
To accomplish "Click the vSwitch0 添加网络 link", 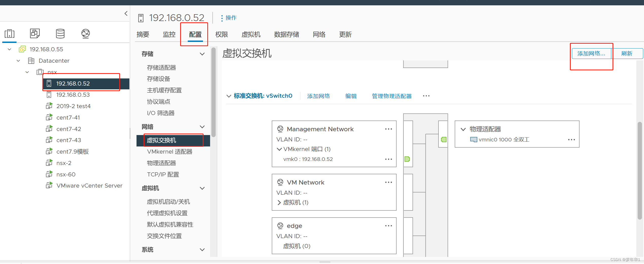I will click(x=318, y=96).
